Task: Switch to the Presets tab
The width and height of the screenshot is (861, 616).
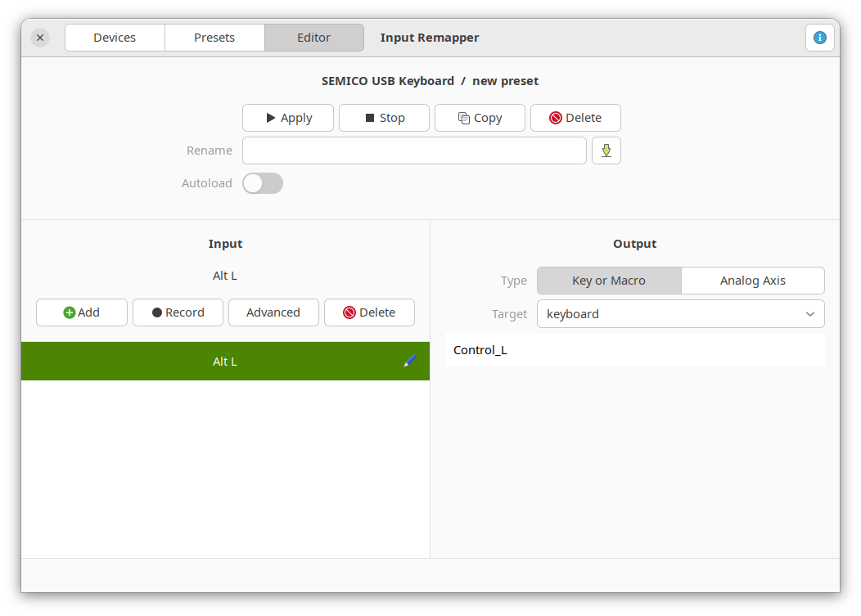Action: (x=214, y=38)
